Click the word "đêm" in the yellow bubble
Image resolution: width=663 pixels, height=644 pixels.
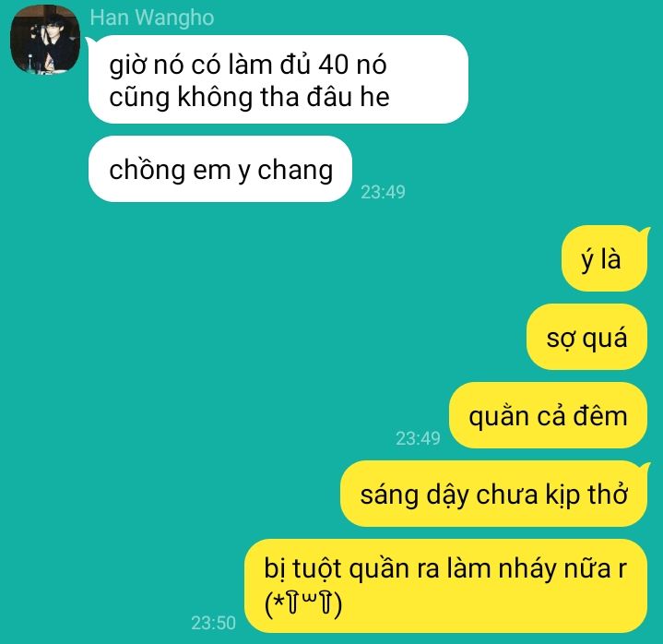click(600, 415)
